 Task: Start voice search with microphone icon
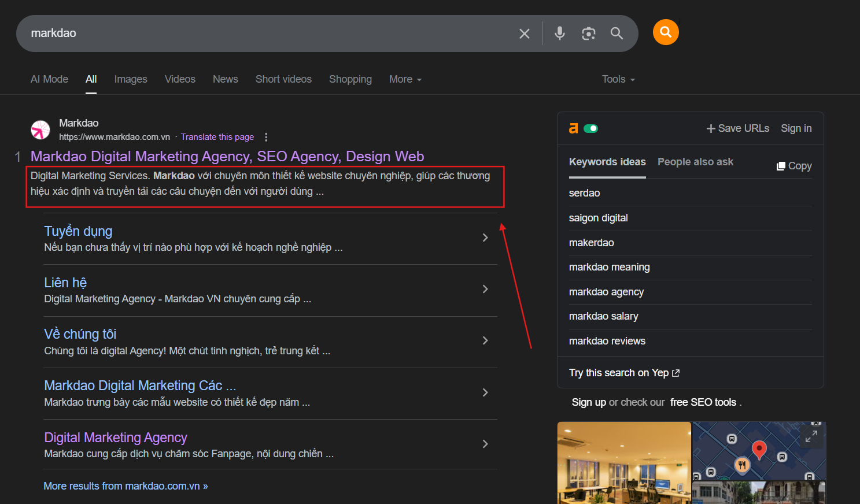(x=559, y=34)
